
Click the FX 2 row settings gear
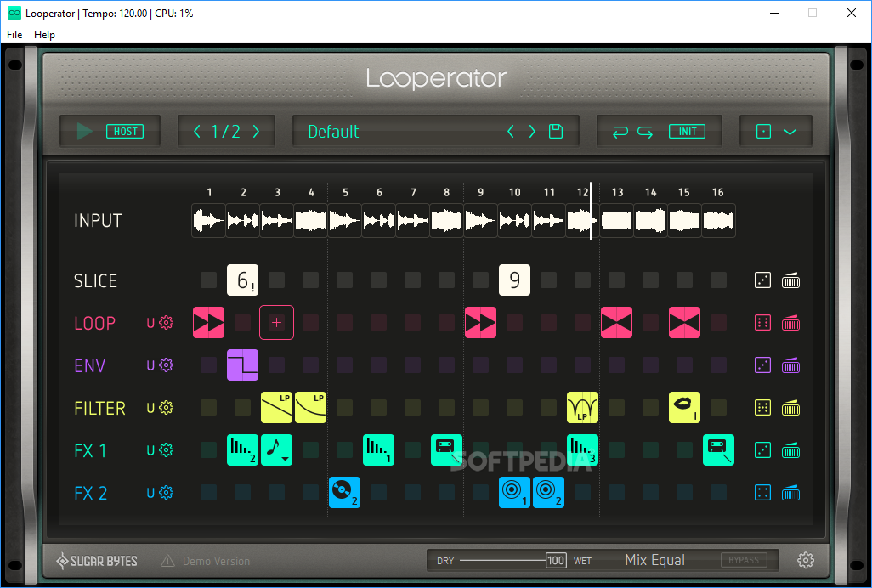[x=167, y=493]
